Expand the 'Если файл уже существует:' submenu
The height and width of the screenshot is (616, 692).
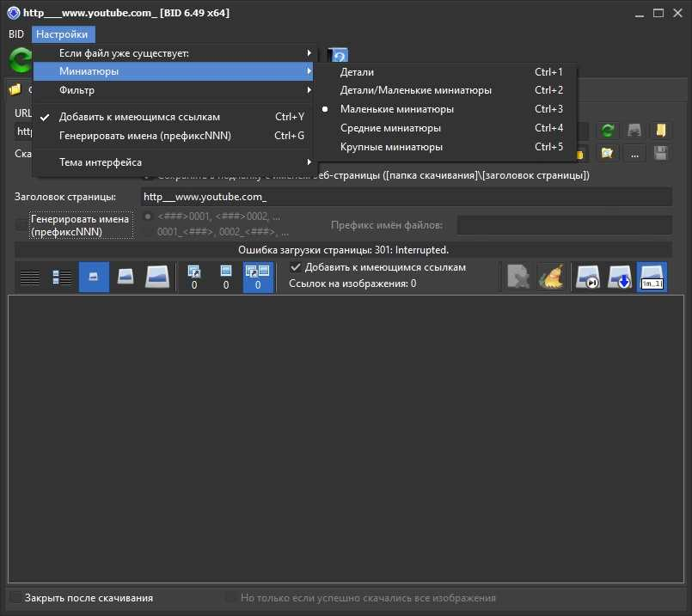[x=173, y=53]
